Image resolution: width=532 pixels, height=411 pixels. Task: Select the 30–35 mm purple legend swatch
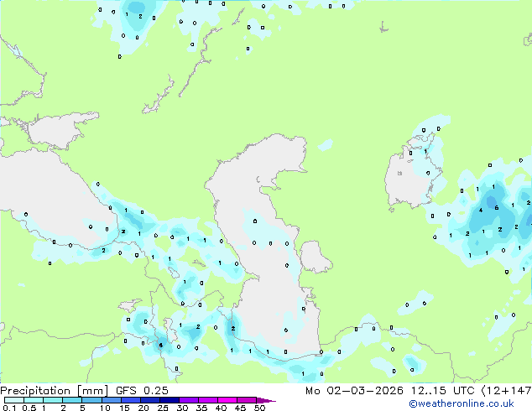point(189,400)
